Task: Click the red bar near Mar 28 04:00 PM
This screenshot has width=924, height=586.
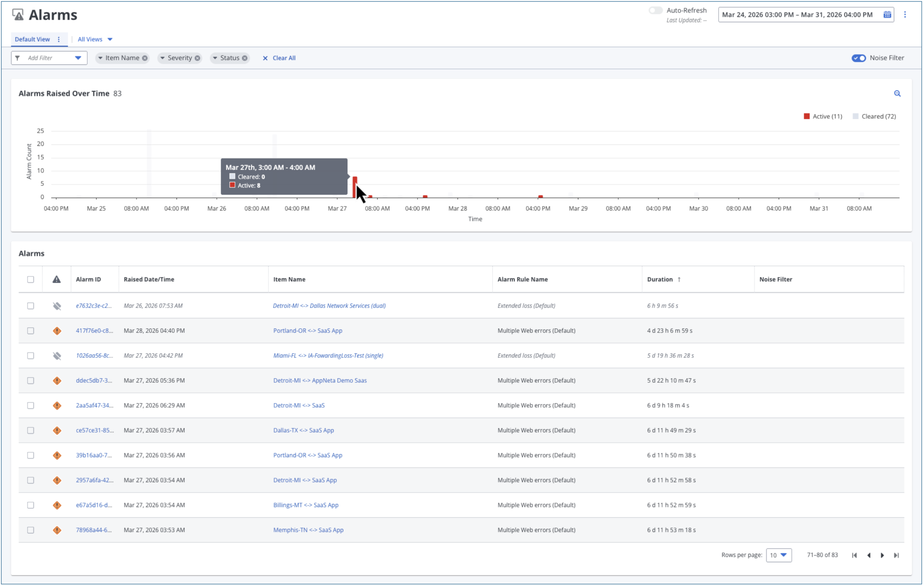Action: tap(540, 197)
